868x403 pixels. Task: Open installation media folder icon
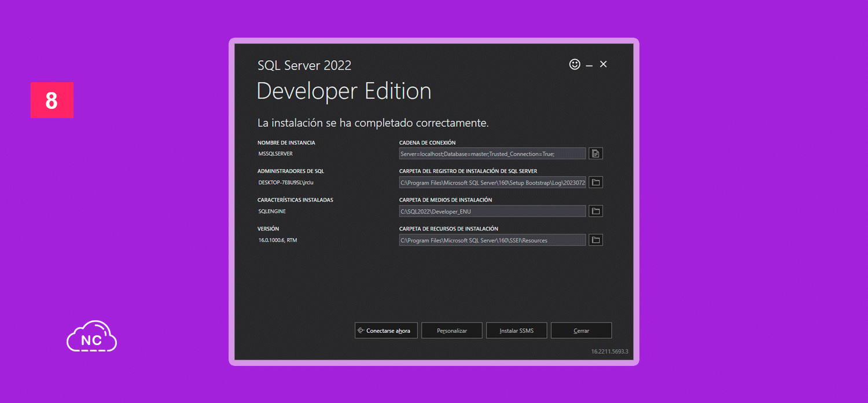coord(596,211)
